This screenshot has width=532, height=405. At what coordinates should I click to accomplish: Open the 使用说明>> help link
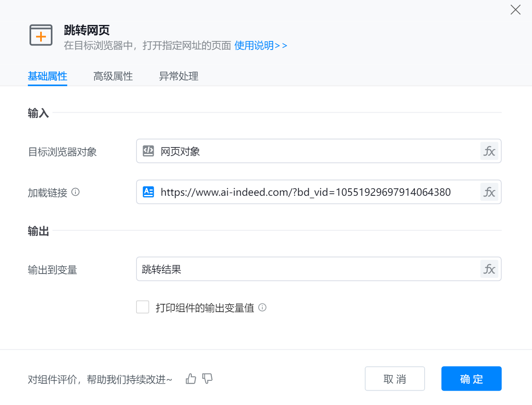(261, 45)
